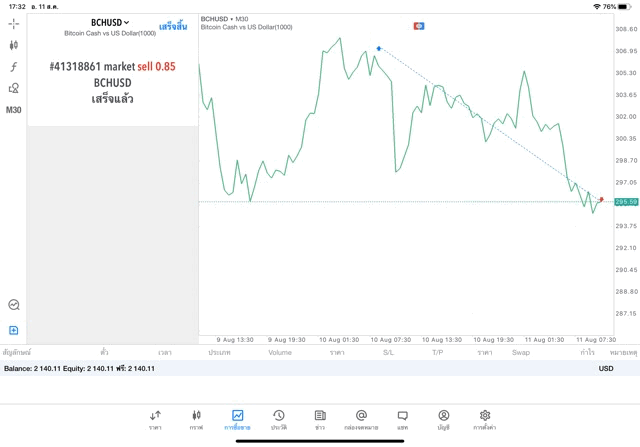
Task: Tap the 295.59 current price label
Action: pyautogui.click(x=626, y=202)
